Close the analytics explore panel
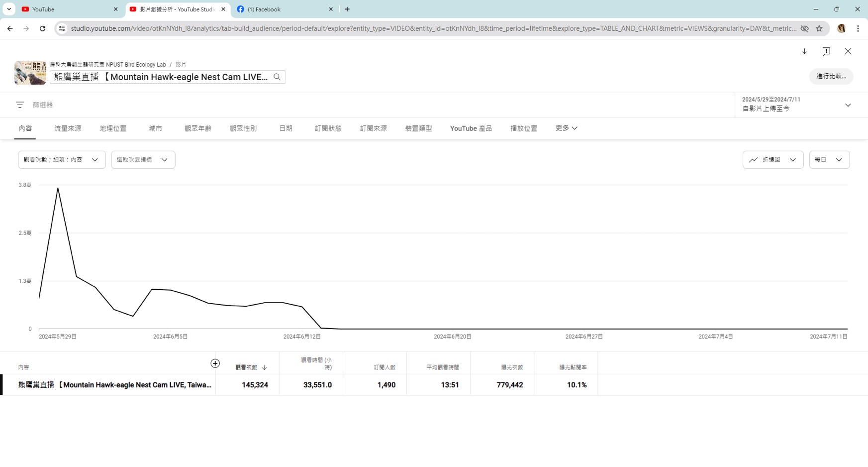This screenshot has height=467, width=868. click(848, 51)
